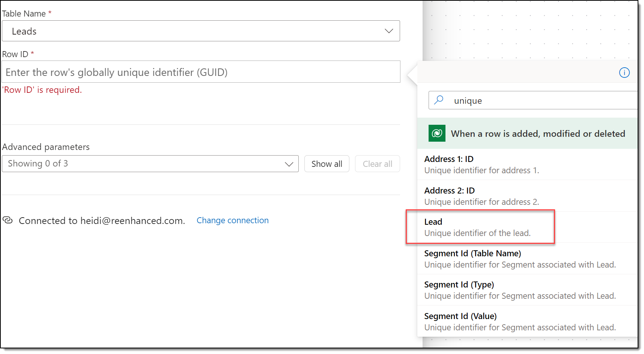Image resolution: width=644 pixels, height=354 pixels.
Task: Click 'Unique identifier of the lead.' description
Action: pos(477,233)
